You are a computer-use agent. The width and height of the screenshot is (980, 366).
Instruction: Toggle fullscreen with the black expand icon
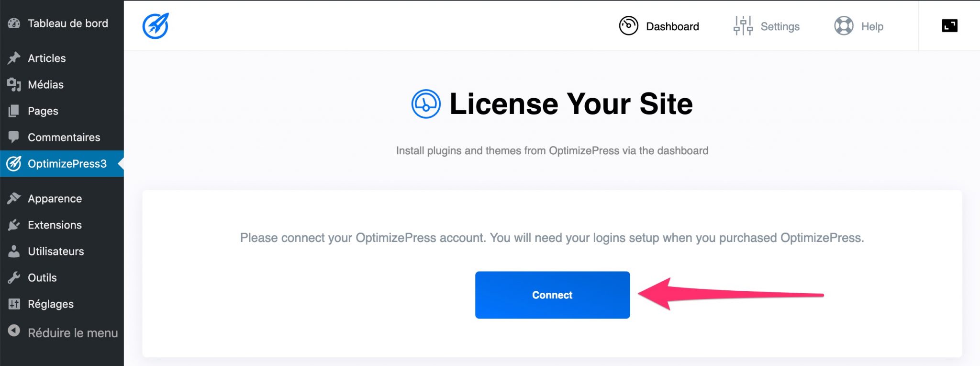[x=949, y=25]
